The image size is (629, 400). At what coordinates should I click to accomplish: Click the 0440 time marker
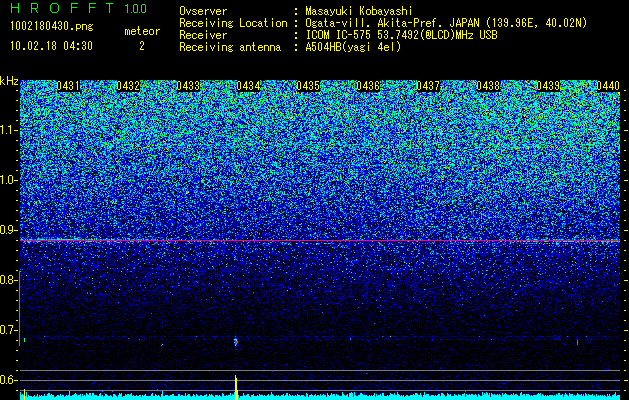(x=608, y=86)
